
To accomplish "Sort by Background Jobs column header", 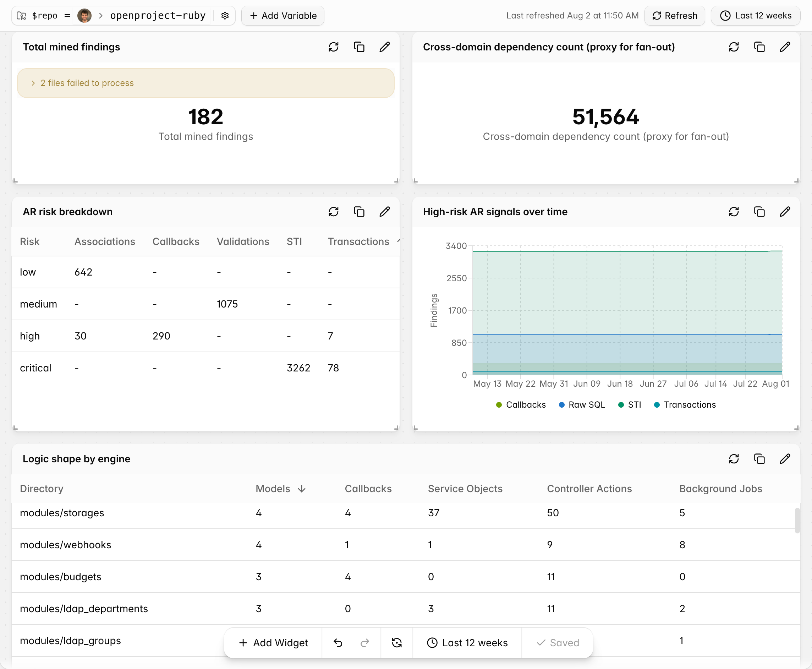I will coord(720,489).
